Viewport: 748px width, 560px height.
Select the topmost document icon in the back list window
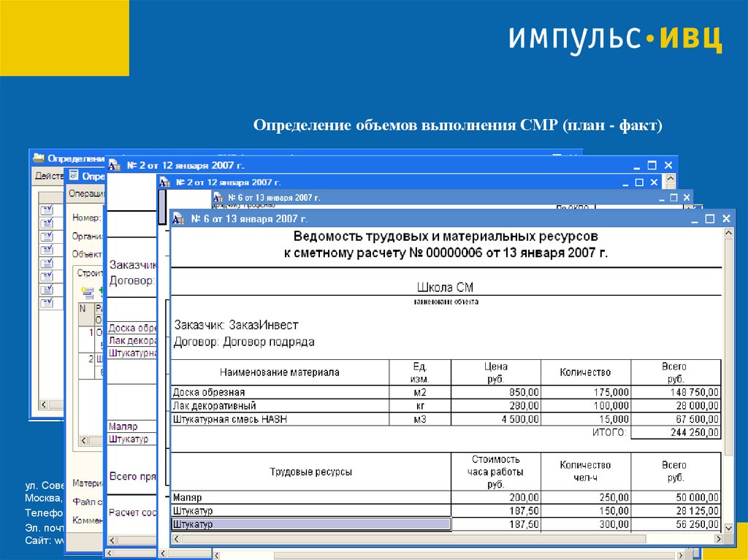pyautogui.click(x=47, y=210)
